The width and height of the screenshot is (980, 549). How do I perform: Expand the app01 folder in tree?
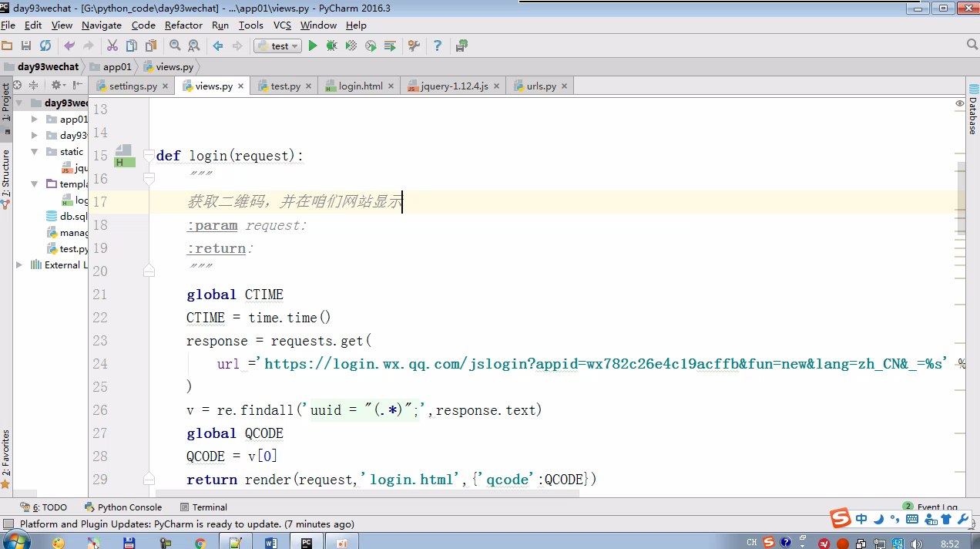pyautogui.click(x=35, y=120)
